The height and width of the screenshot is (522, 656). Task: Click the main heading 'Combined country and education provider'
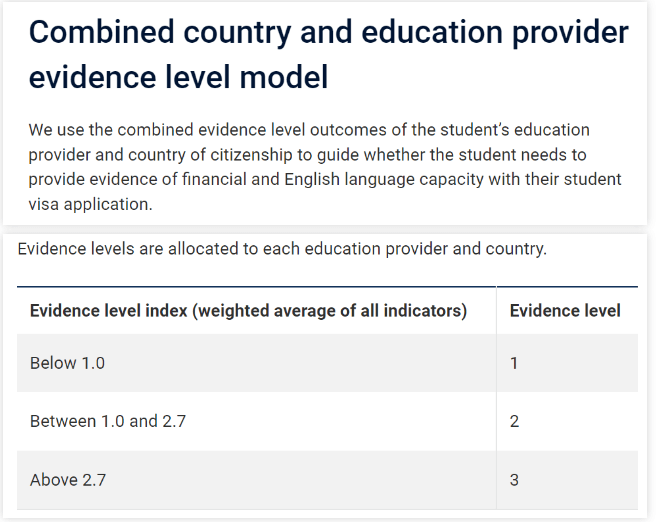(328, 33)
